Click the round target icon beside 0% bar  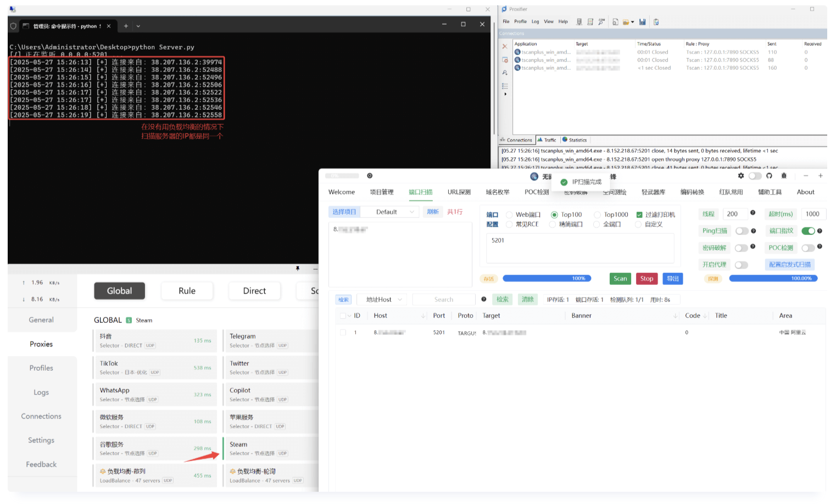[x=370, y=176]
